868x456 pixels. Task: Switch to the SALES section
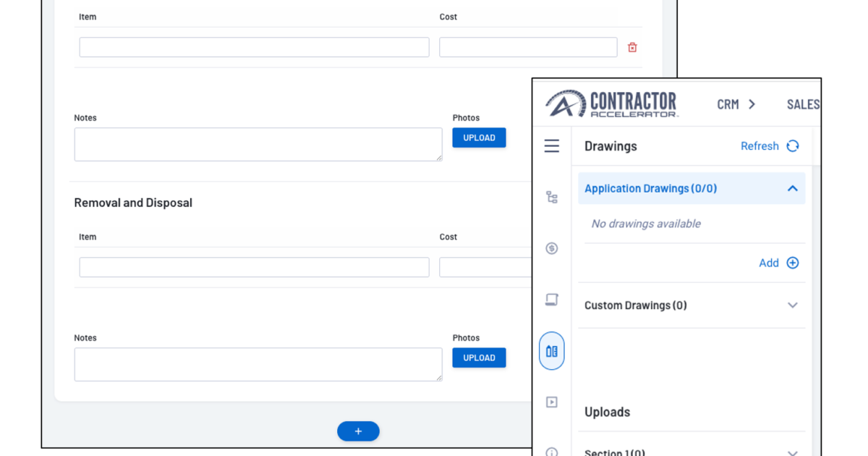click(x=803, y=104)
